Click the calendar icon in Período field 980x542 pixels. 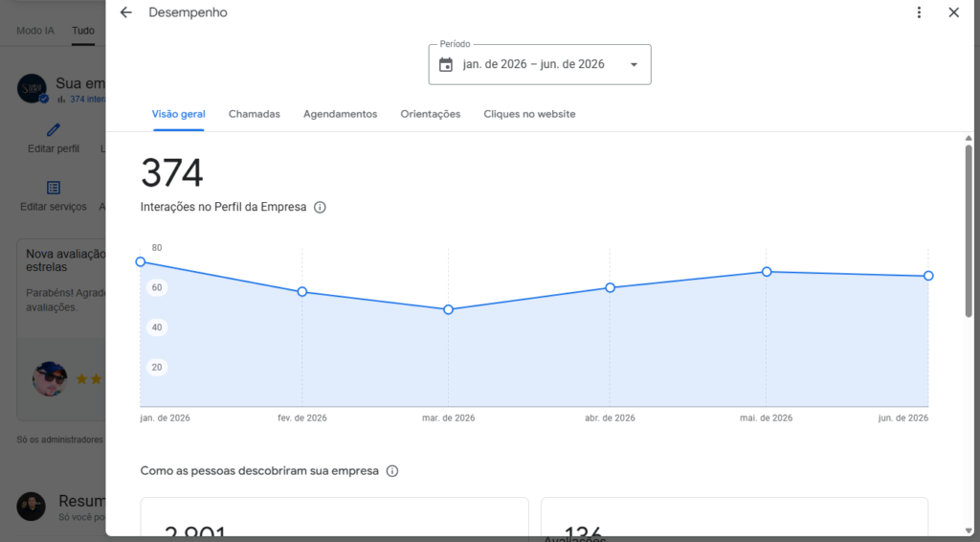click(446, 64)
